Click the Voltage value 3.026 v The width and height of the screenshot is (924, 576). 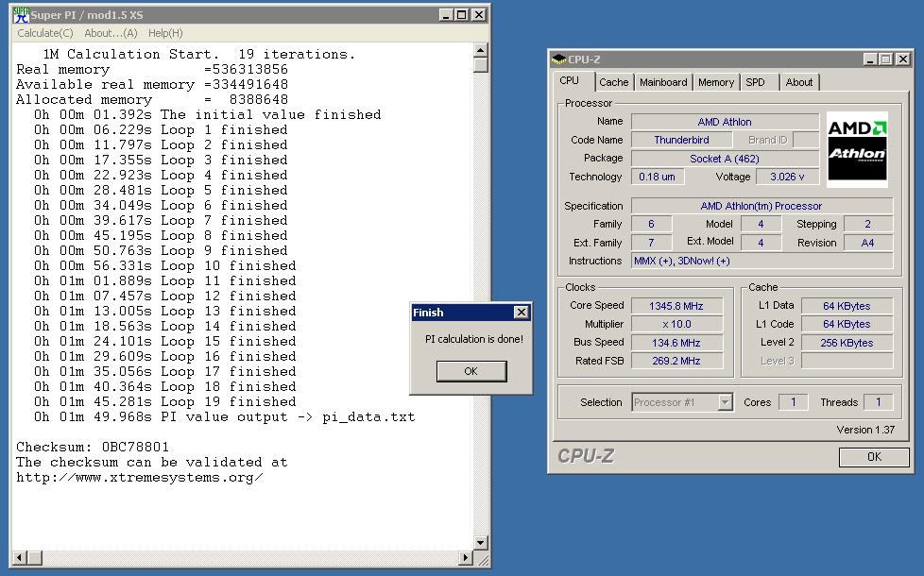pos(787,177)
